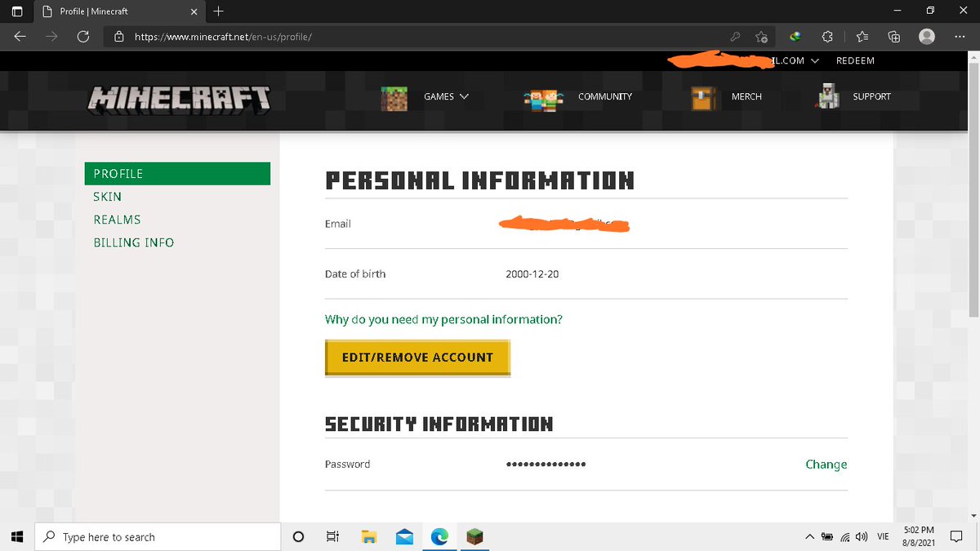Click the Redeem link

click(x=855, y=61)
